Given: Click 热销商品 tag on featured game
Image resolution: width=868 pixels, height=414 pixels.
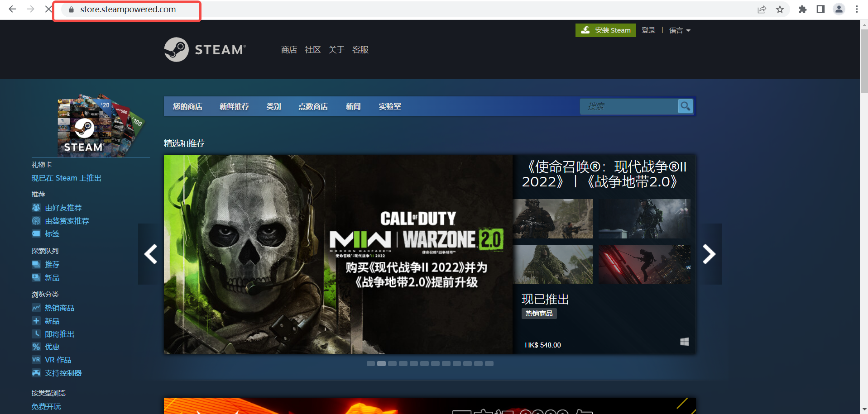Looking at the screenshot, I should click(539, 314).
